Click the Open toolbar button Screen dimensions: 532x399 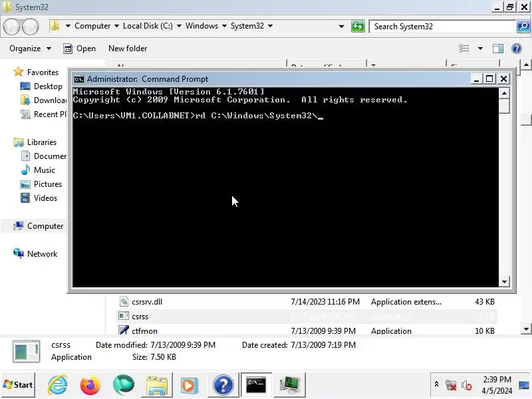click(80, 49)
